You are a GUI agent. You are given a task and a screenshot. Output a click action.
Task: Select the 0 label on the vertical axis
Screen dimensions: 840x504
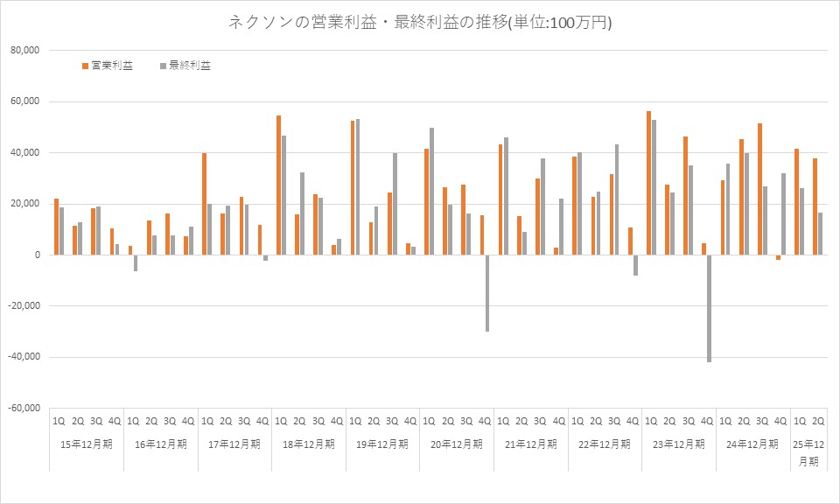tap(38, 255)
